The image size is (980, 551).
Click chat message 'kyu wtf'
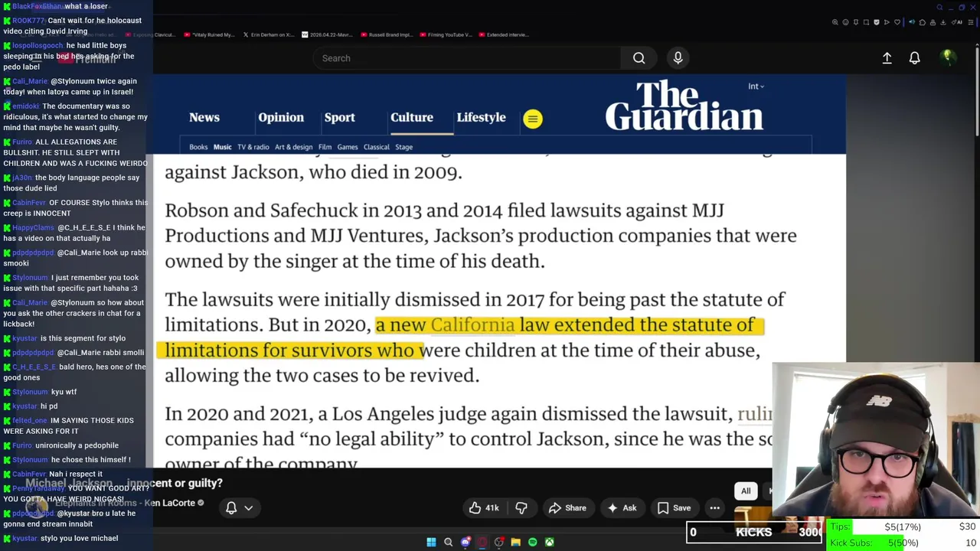click(64, 392)
